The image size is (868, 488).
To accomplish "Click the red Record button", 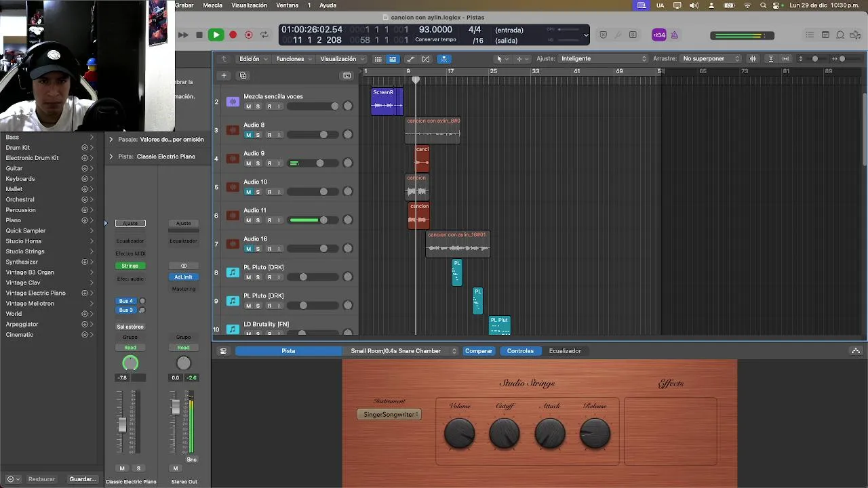I will [233, 35].
